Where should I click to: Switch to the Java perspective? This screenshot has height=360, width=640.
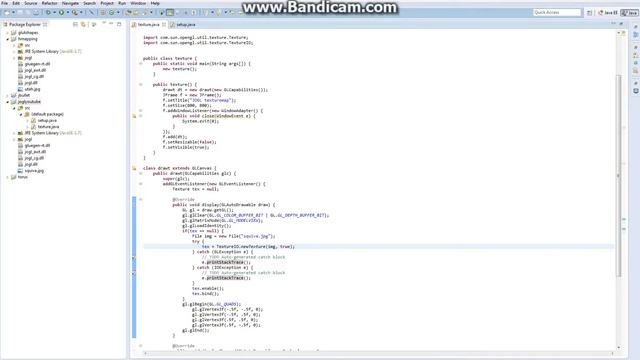tap(630, 13)
